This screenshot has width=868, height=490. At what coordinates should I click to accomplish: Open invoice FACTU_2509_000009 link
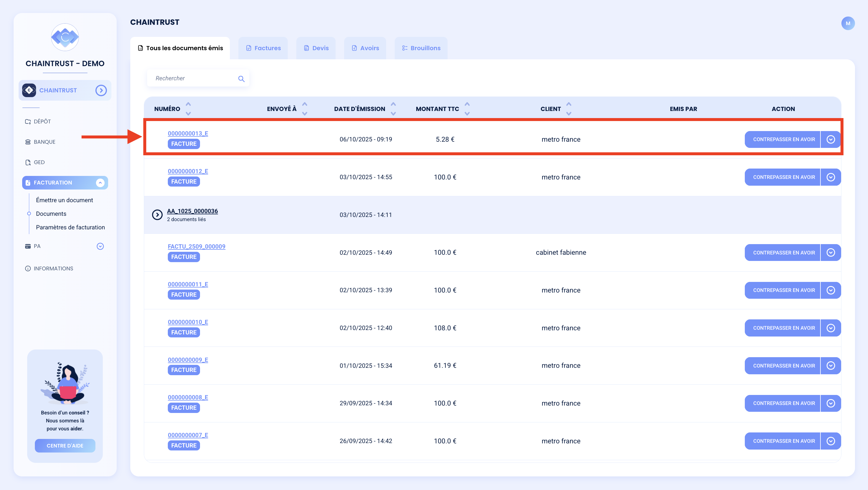coord(196,246)
